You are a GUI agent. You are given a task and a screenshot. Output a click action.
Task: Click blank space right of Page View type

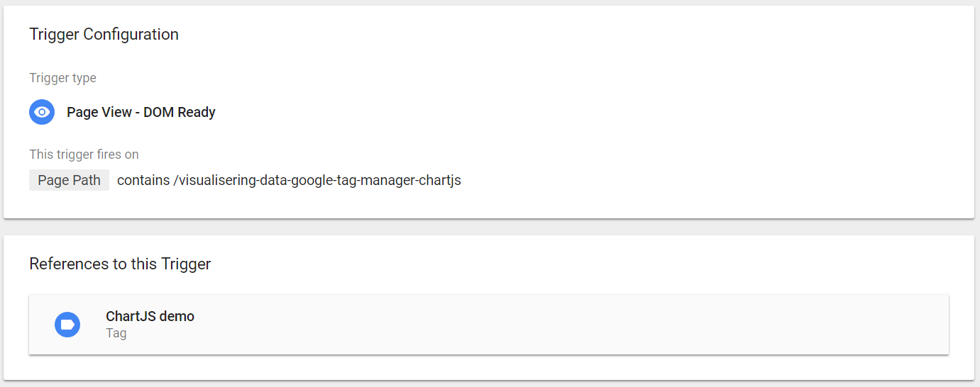click(568, 112)
